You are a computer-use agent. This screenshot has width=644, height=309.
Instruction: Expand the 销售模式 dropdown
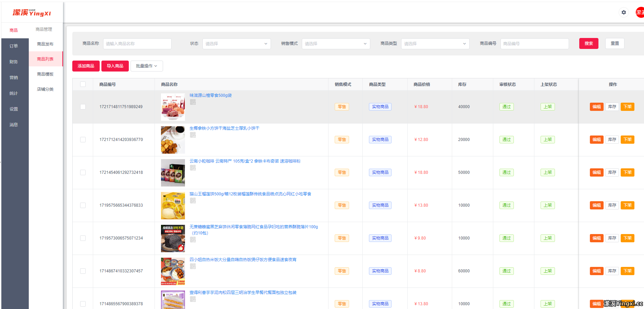point(335,43)
